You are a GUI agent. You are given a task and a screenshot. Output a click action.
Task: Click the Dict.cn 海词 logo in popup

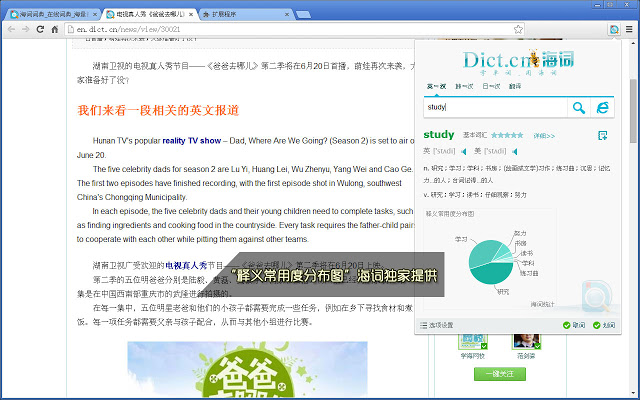pos(518,62)
